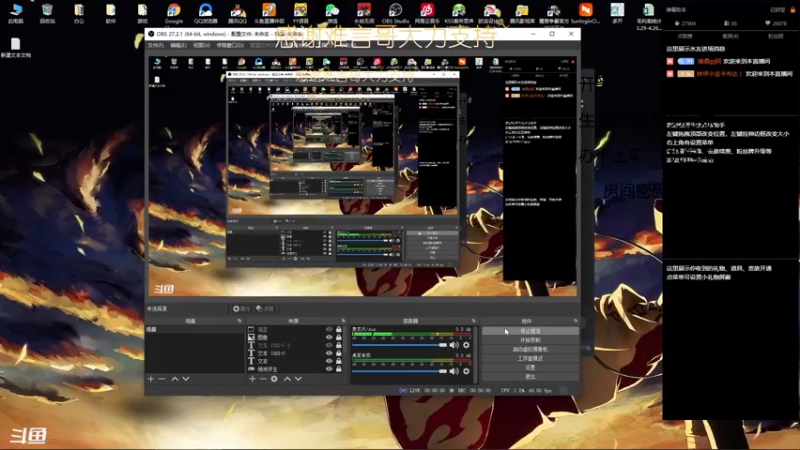
Task: Open the YY语音 desktop shortcut
Action: (x=301, y=13)
